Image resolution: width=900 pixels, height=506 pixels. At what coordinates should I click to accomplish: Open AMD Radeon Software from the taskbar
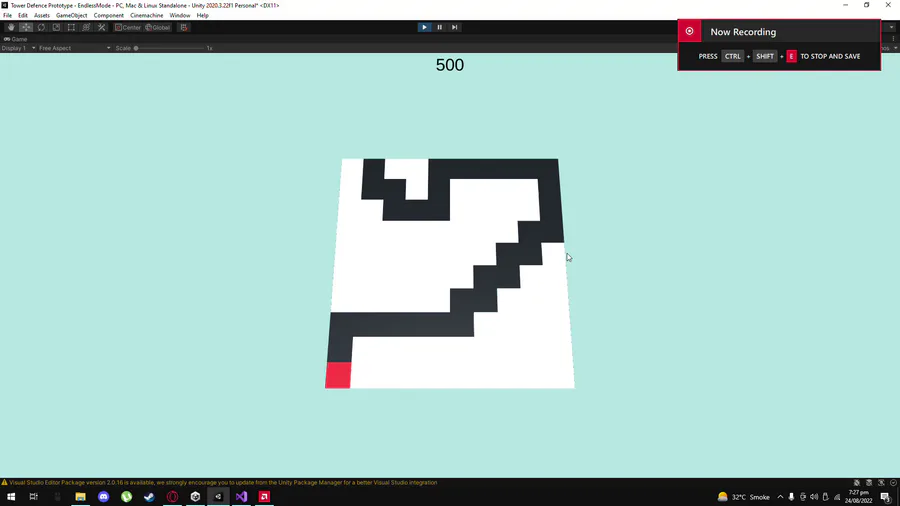[x=264, y=497]
